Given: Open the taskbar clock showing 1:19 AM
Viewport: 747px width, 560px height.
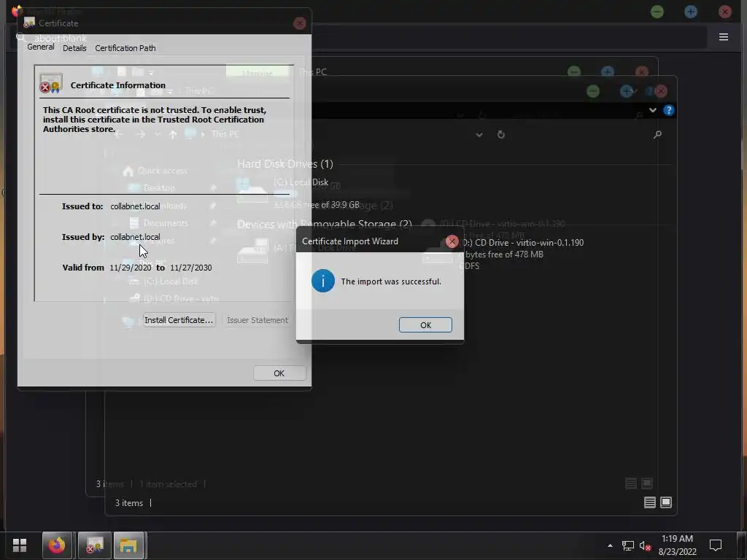Looking at the screenshot, I should [677, 545].
